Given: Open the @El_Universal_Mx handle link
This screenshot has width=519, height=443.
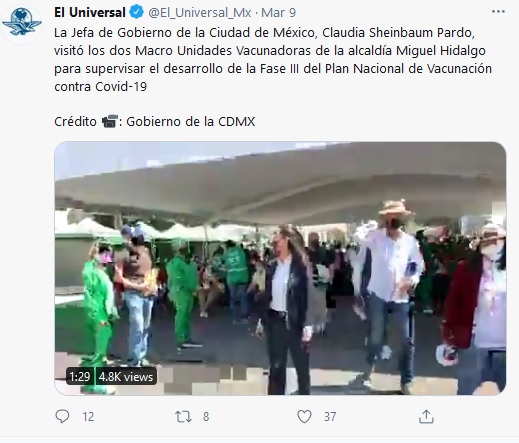Looking at the screenshot, I should tap(200, 13).
